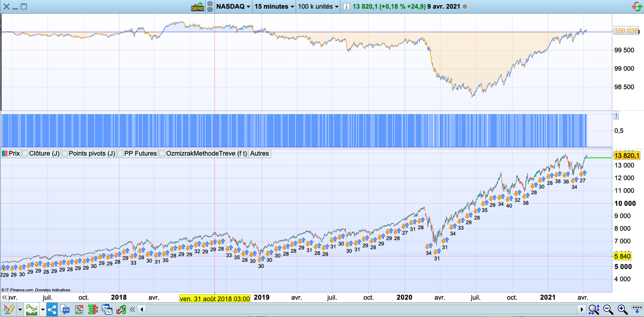Collapse the bottom toolbar with double chevron
The width and height of the screenshot is (644, 317).
coord(132,309)
